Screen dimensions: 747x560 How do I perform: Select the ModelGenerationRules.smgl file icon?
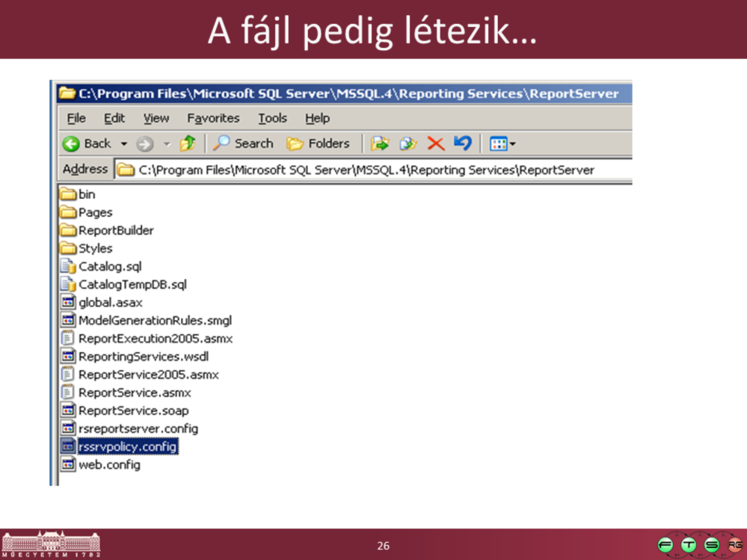click(68, 320)
